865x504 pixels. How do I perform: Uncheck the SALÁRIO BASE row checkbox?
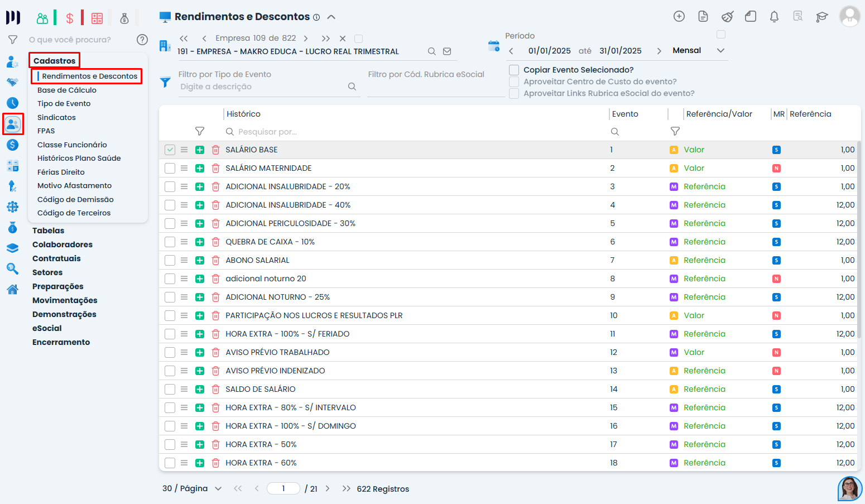click(170, 150)
